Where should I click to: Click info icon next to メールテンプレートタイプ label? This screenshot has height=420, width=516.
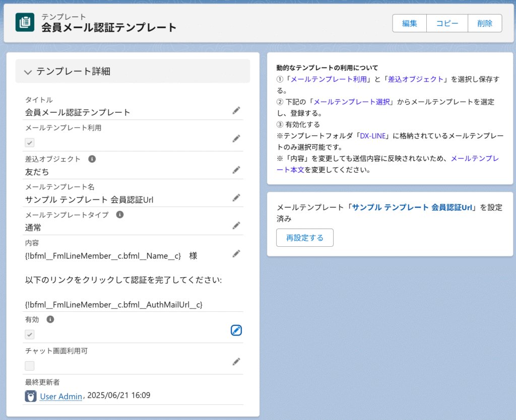[120, 215]
